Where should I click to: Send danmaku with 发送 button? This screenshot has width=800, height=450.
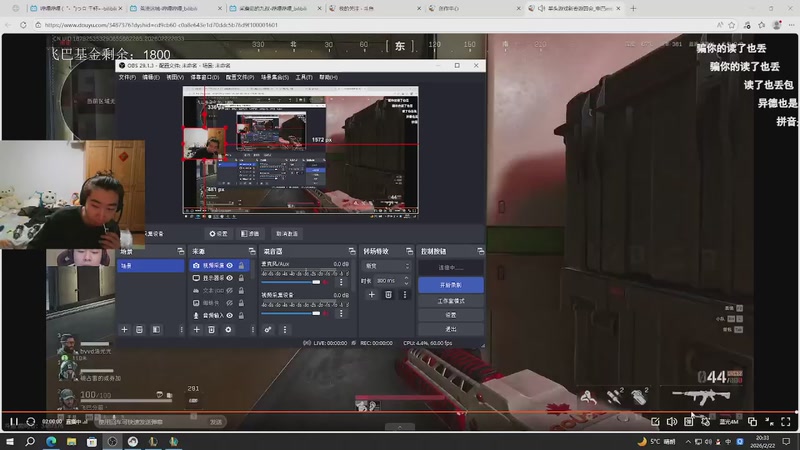(216, 422)
